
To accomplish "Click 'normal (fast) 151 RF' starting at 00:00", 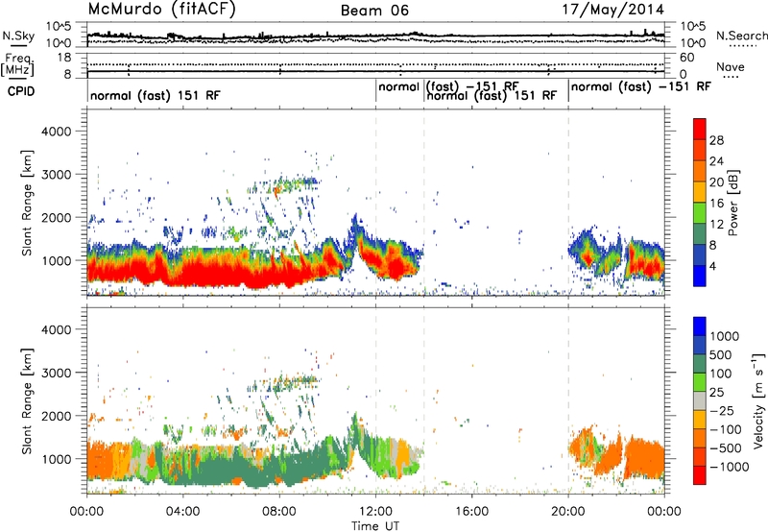I will [156, 95].
